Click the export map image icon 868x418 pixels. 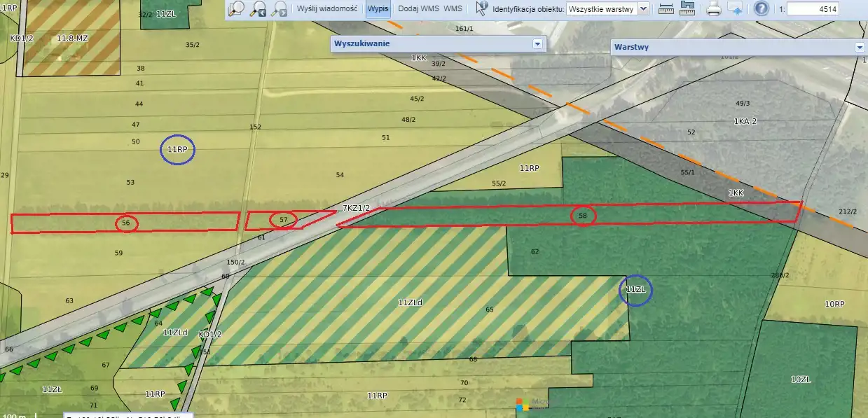point(735,9)
